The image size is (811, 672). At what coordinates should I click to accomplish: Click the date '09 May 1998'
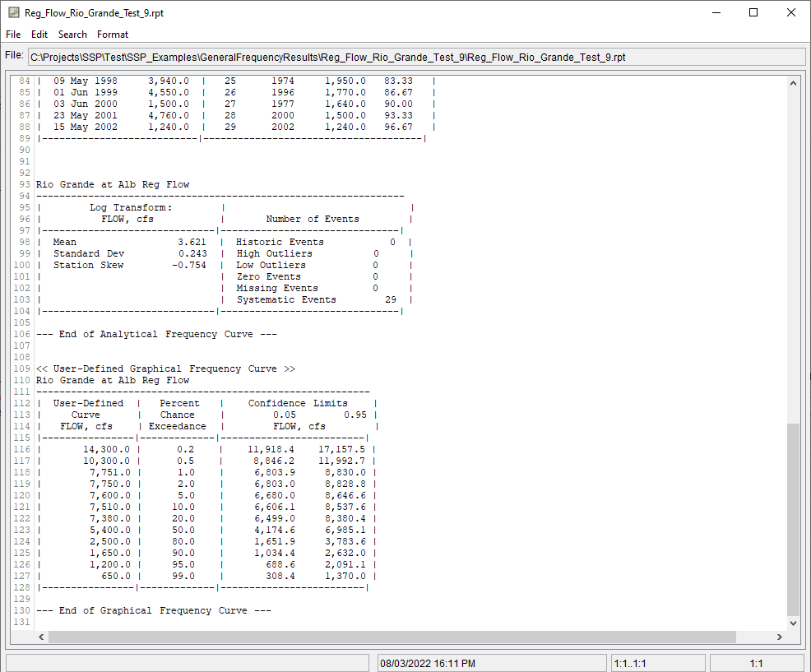(x=86, y=81)
